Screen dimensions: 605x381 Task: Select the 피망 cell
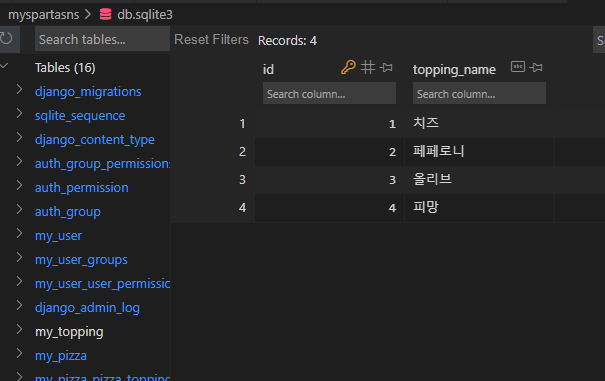pos(479,208)
